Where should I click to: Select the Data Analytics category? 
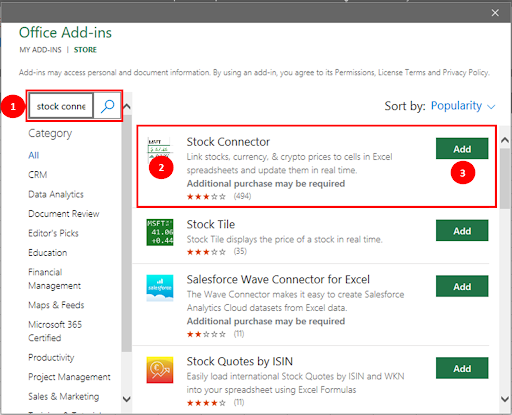[56, 194]
